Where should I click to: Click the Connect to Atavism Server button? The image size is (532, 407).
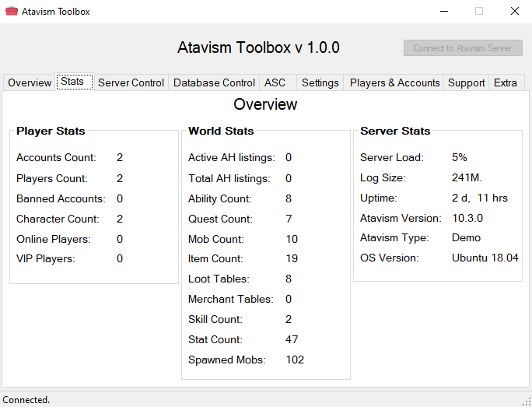462,48
